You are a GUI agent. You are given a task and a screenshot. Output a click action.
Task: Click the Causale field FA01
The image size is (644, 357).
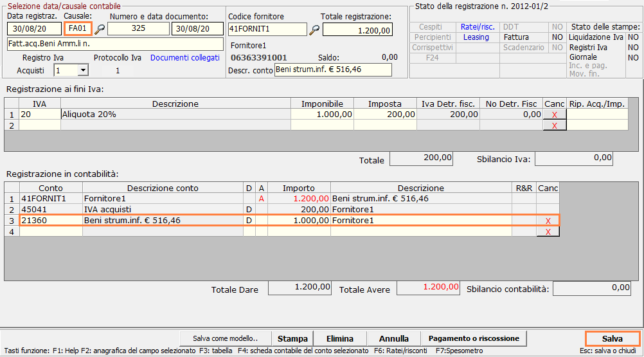pos(78,28)
